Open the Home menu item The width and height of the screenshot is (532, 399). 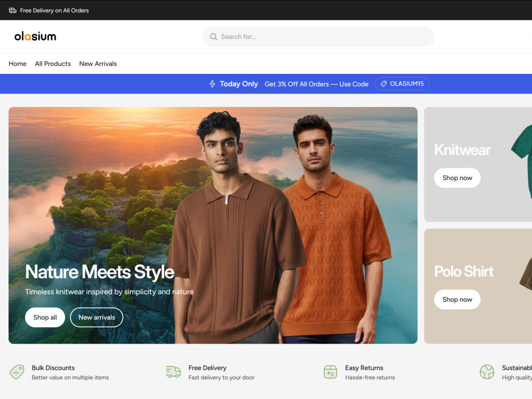pyautogui.click(x=18, y=64)
